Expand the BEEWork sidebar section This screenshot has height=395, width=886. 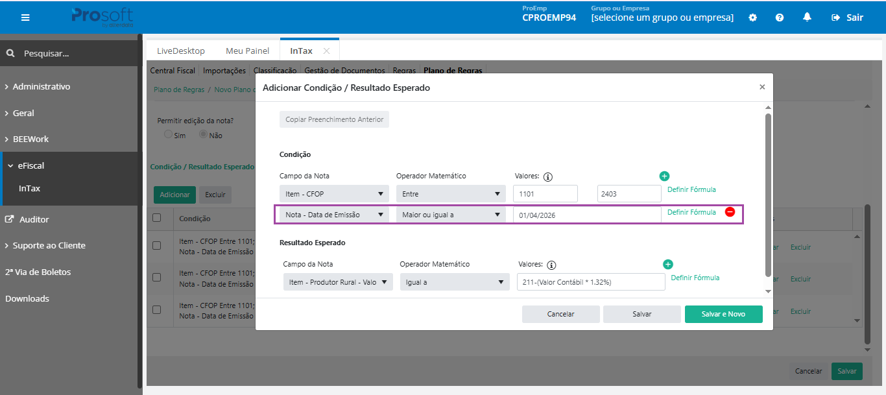click(x=27, y=140)
